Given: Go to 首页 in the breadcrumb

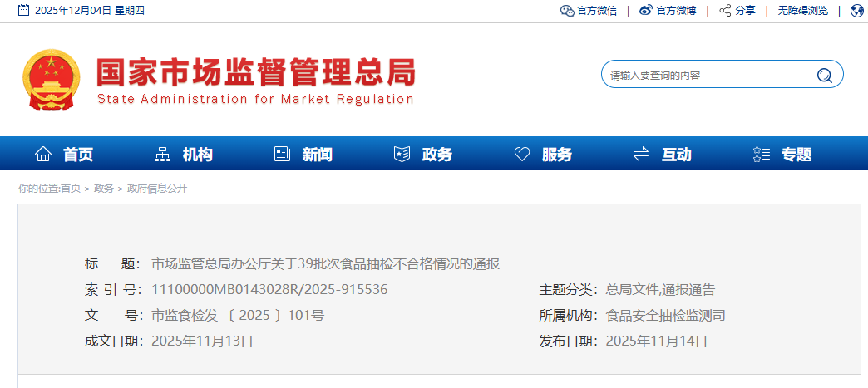Looking at the screenshot, I should tap(71, 189).
